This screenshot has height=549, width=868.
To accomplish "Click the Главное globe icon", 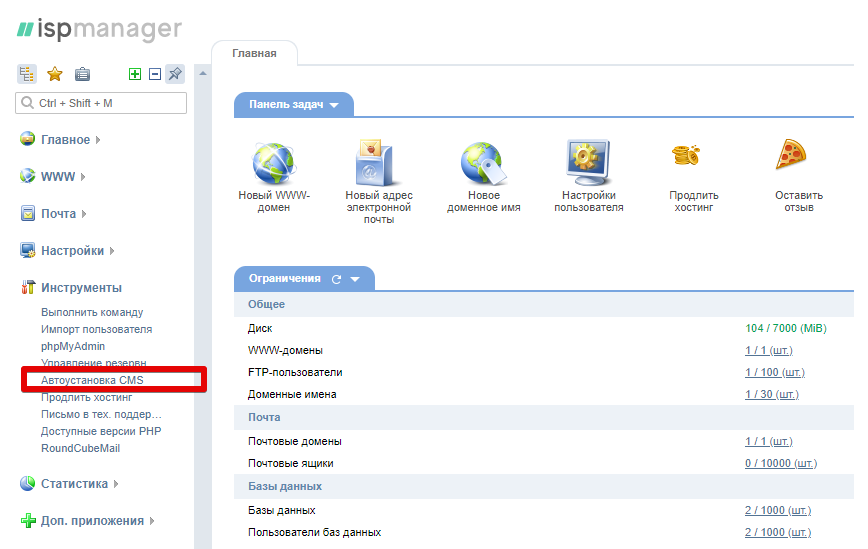I will (27, 139).
